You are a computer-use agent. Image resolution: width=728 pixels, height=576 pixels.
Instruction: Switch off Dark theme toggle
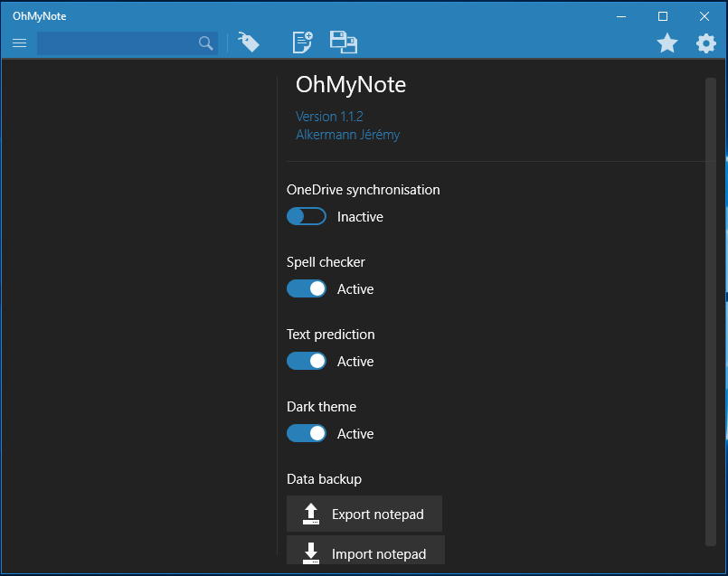[307, 433]
